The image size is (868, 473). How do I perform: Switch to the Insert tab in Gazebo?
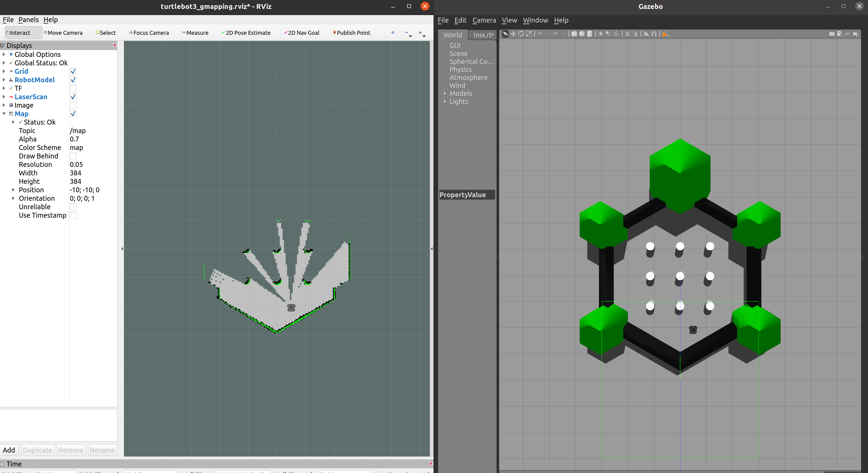click(482, 35)
